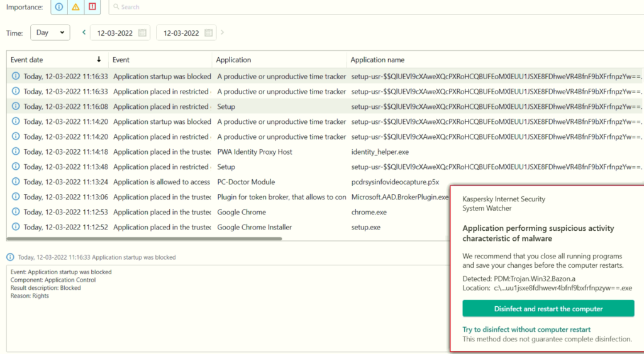This screenshot has width=644, height=354.
Task: Click the Event date sort arrow
Action: click(x=99, y=60)
